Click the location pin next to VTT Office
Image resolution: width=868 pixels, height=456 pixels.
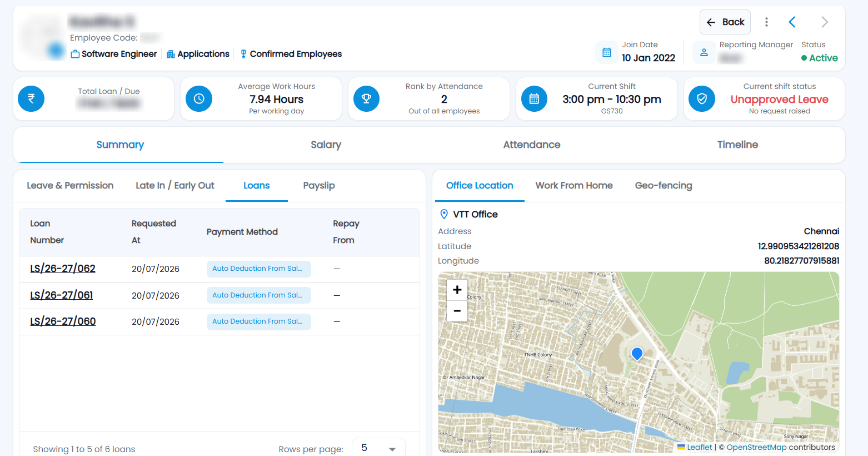pos(444,214)
